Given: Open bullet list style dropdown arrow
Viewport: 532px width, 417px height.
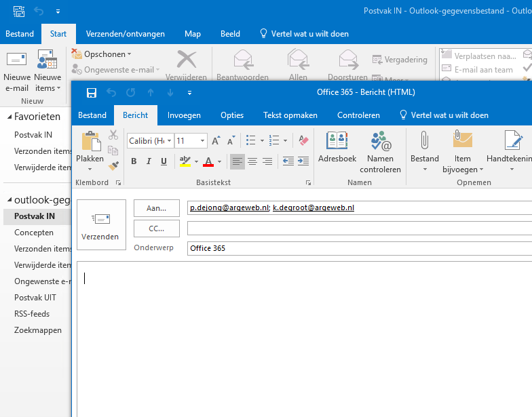Looking at the screenshot, I should (x=262, y=141).
